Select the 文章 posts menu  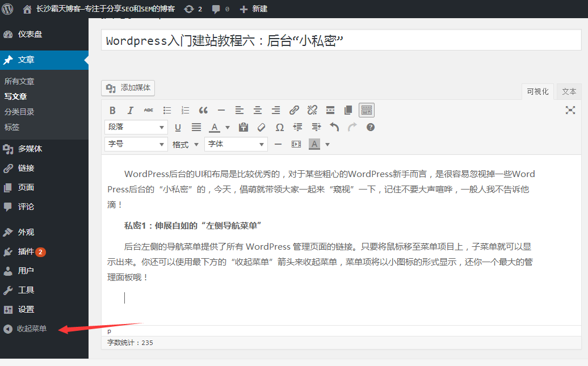click(44, 60)
